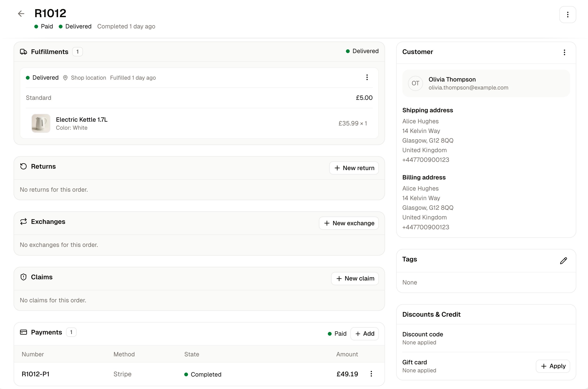
Task: Click the Fulfillments truck icon
Action: tap(23, 52)
